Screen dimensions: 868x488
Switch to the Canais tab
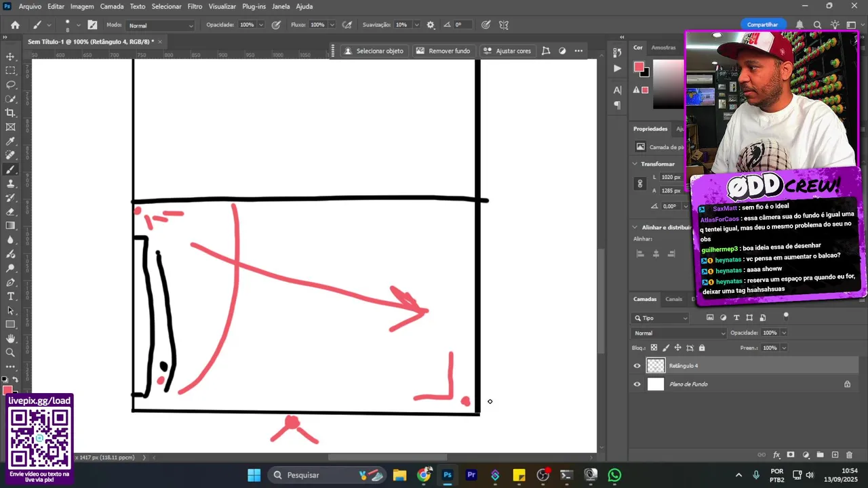(x=673, y=299)
